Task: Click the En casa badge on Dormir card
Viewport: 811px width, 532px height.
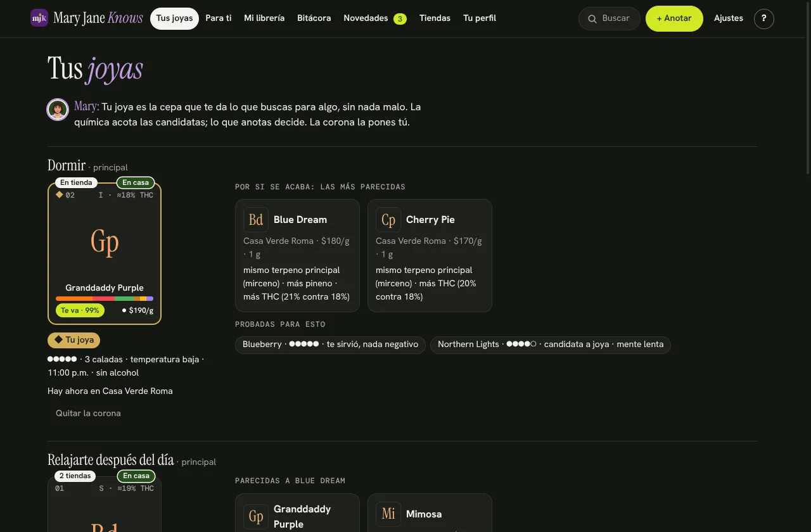Action: (x=136, y=182)
